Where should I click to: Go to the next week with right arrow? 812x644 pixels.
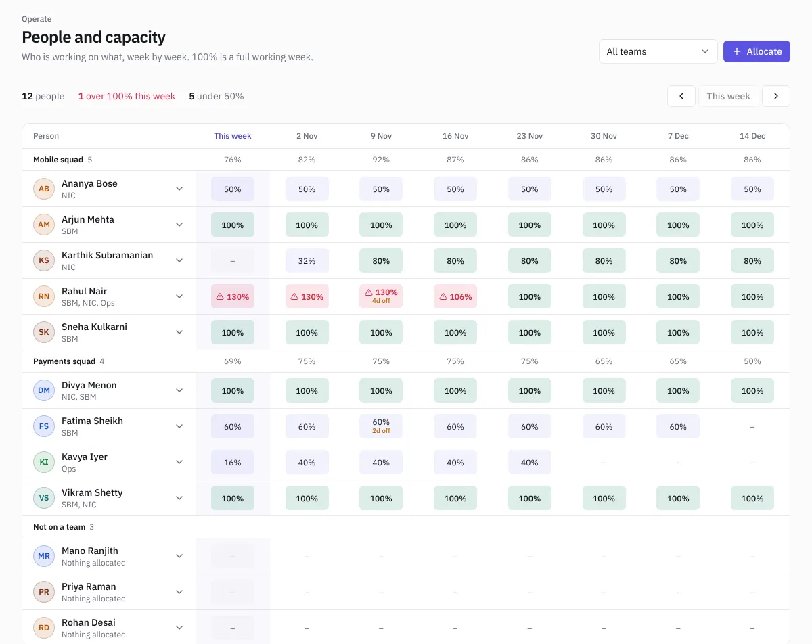(x=776, y=96)
